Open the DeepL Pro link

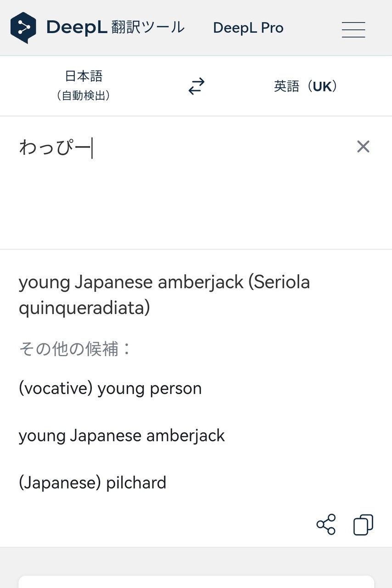point(248,28)
